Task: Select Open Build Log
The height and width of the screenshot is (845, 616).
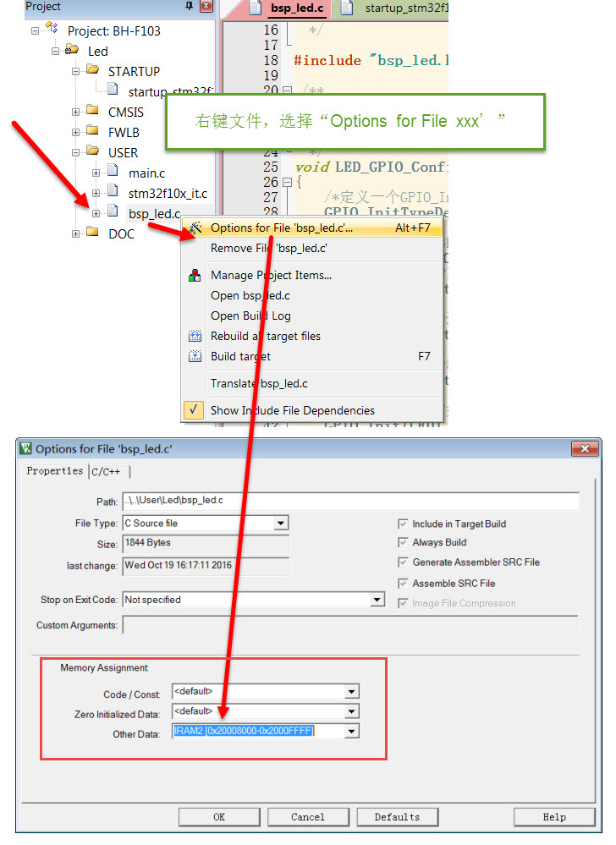Action: 312,316
